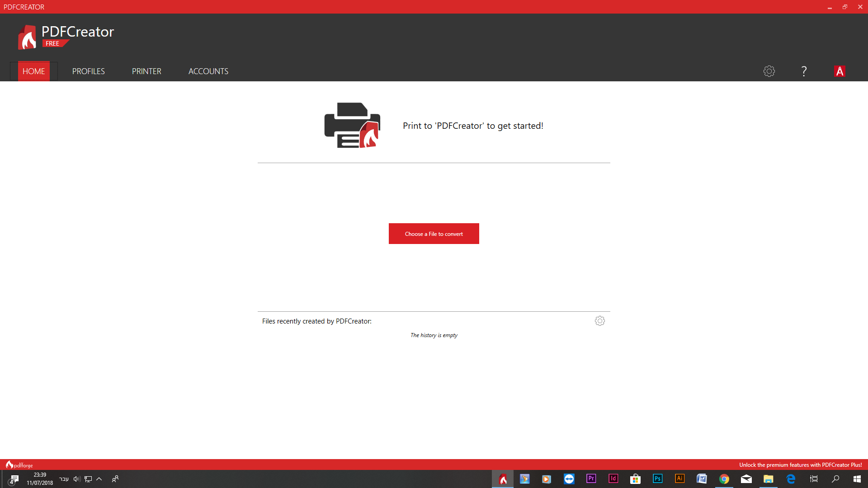The height and width of the screenshot is (488, 868).
Task: Click the 'Files recently created by PDFCreator:' label
Action: coord(317,321)
